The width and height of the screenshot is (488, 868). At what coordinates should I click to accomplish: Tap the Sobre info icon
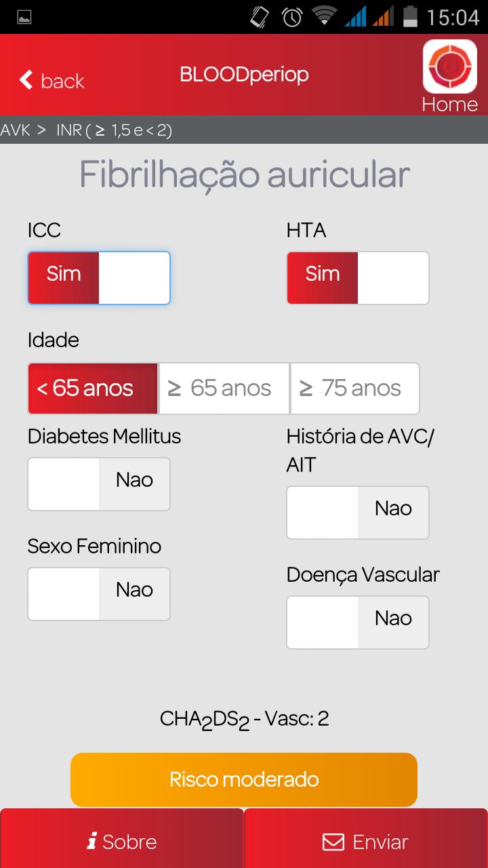(91, 842)
